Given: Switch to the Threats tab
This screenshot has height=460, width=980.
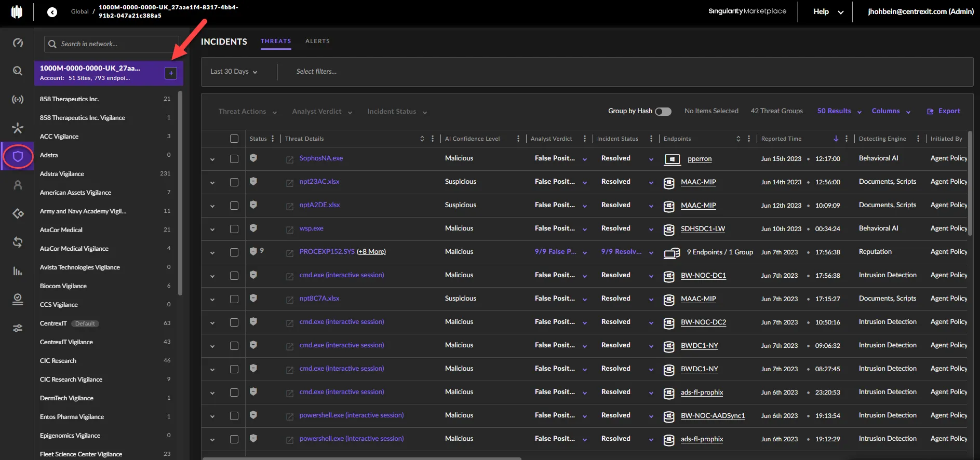Looking at the screenshot, I should click(x=276, y=41).
